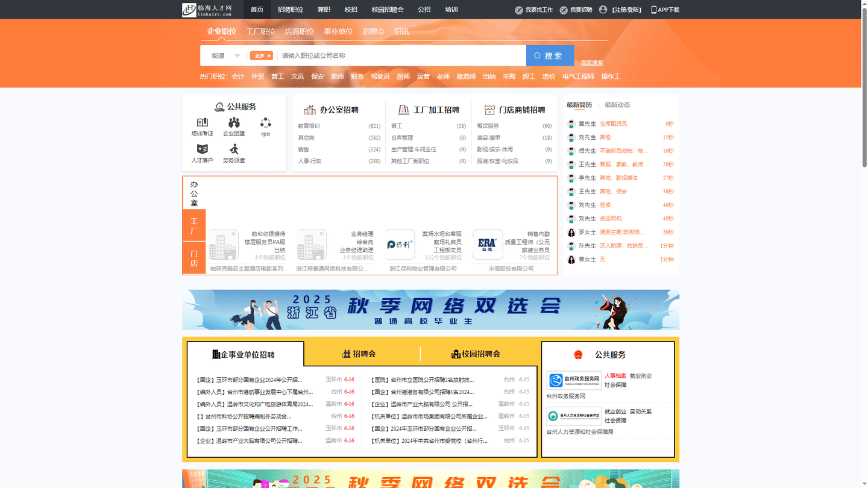This screenshot has width=868, height=488.
Task: Focus the job or company search field
Action: 401,55
